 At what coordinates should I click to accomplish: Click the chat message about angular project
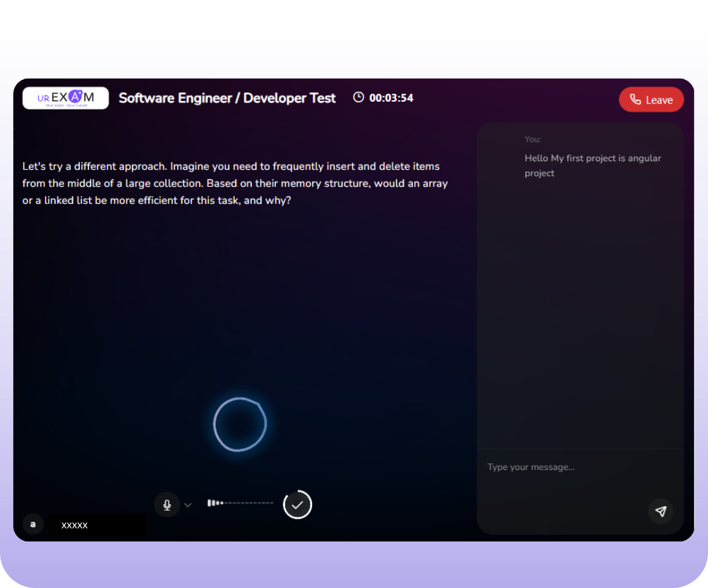pos(593,166)
